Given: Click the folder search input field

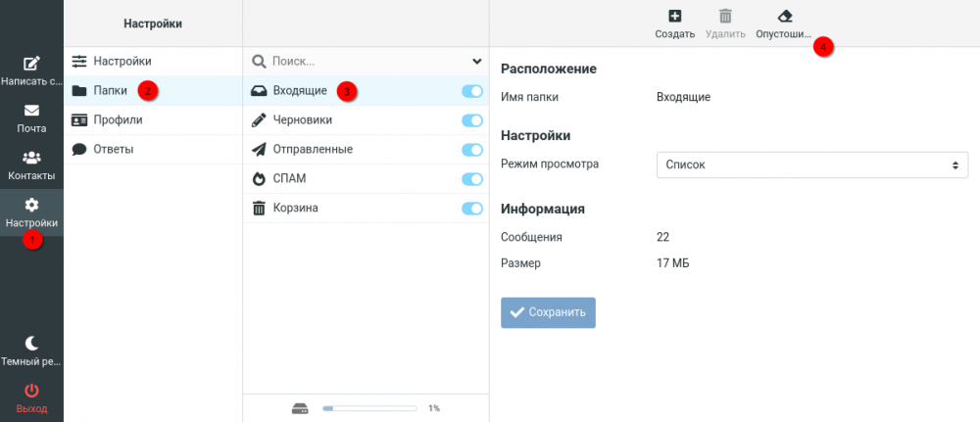Looking at the screenshot, I should pos(363,62).
